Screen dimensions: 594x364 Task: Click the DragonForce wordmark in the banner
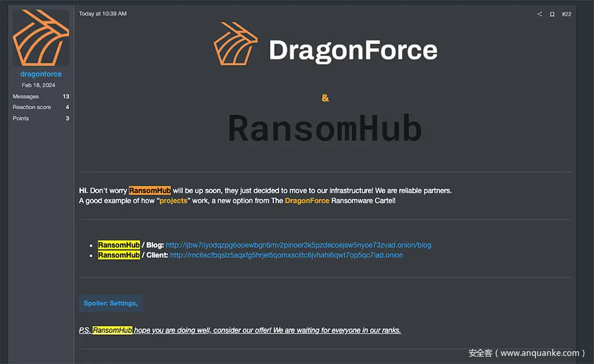[x=353, y=50]
